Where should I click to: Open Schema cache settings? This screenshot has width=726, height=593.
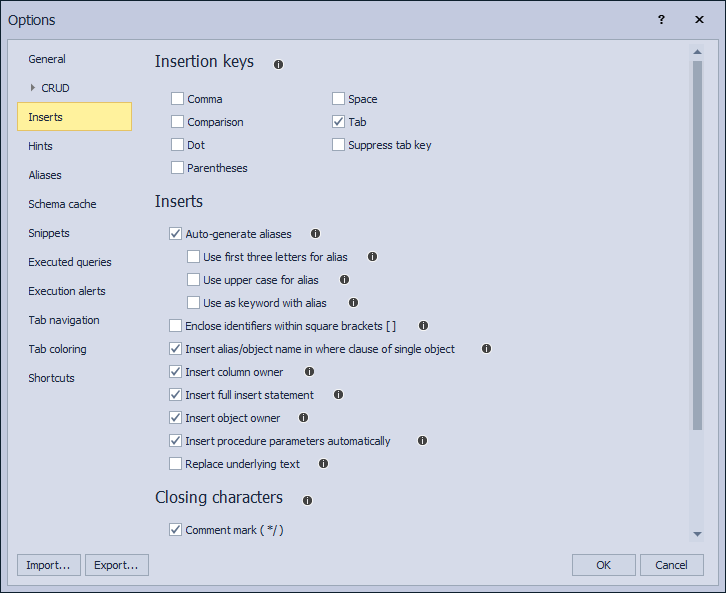pyautogui.click(x=62, y=204)
